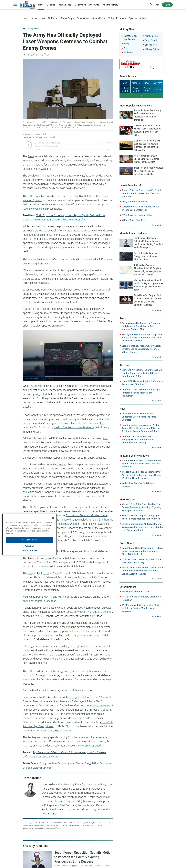Open the News top menu item

pyautogui.click(x=41, y=5)
